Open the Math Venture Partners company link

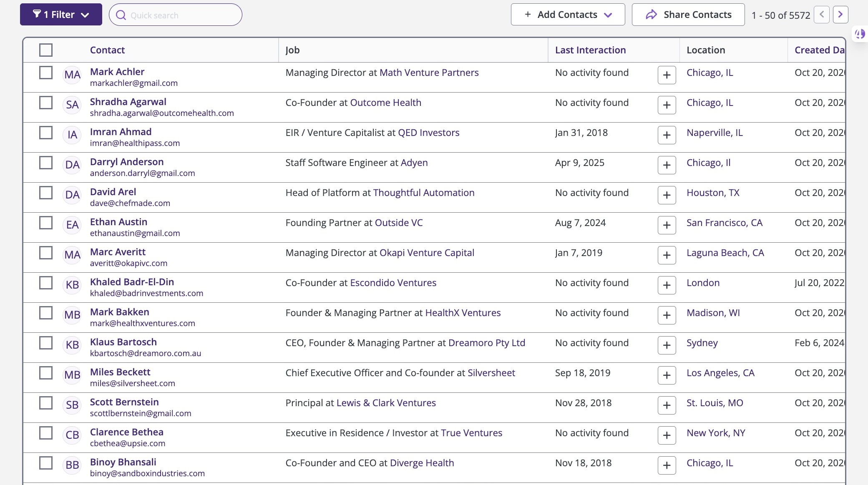click(429, 73)
